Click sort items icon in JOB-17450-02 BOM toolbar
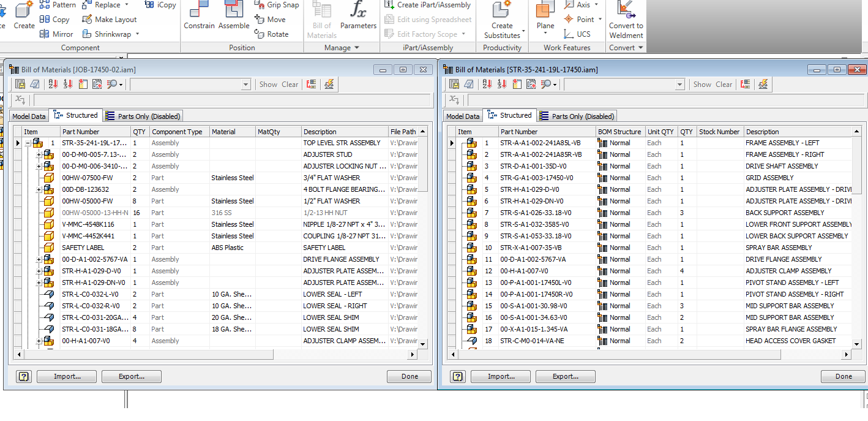This screenshot has width=868, height=421. coord(53,84)
